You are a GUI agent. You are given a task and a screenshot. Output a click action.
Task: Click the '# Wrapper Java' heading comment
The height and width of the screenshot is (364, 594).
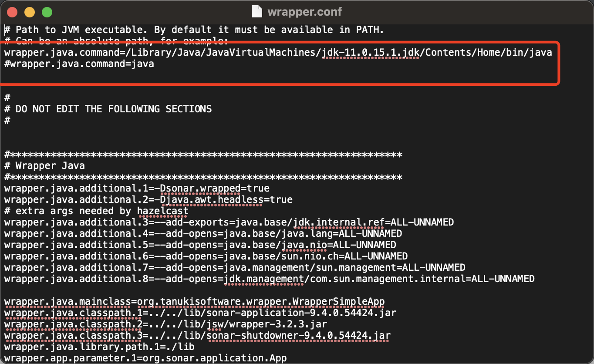tap(44, 166)
